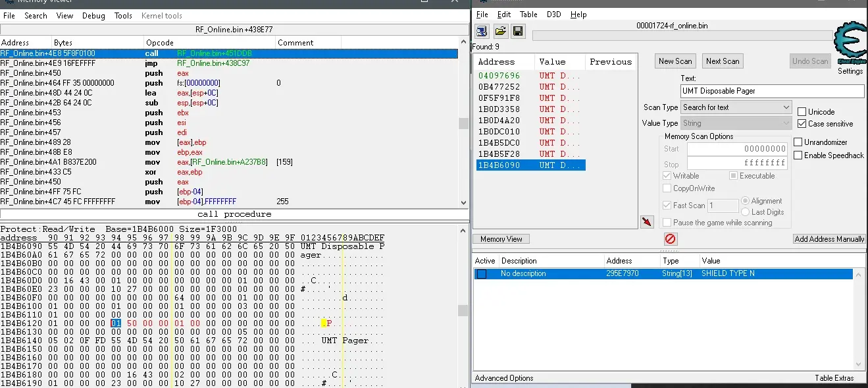
Task: Open the Cheat Engine Edit menu
Action: click(x=504, y=14)
